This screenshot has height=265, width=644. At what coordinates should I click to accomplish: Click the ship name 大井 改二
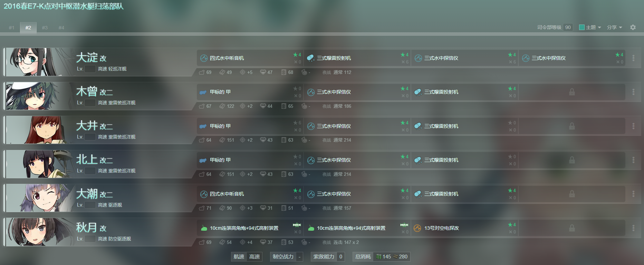95,125
